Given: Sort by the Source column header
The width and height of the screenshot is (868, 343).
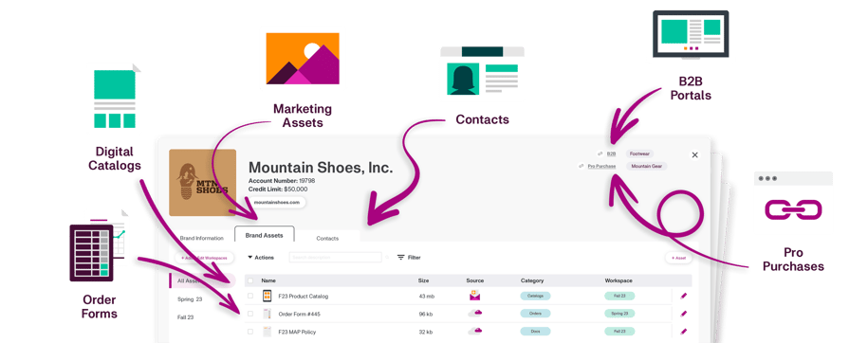Looking at the screenshot, I should tap(475, 280).
